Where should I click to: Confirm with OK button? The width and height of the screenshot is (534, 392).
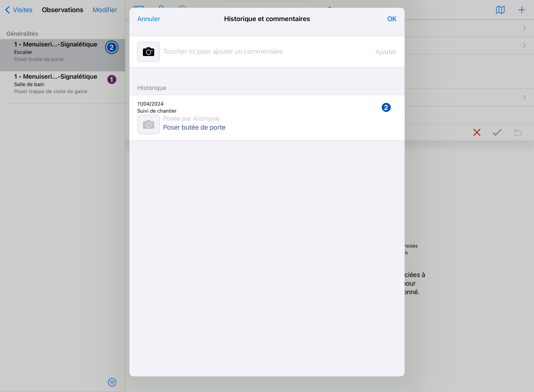392,19
